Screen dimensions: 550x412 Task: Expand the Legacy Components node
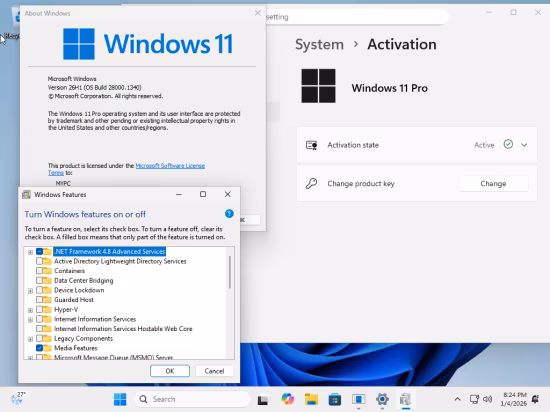pos(31,339)
